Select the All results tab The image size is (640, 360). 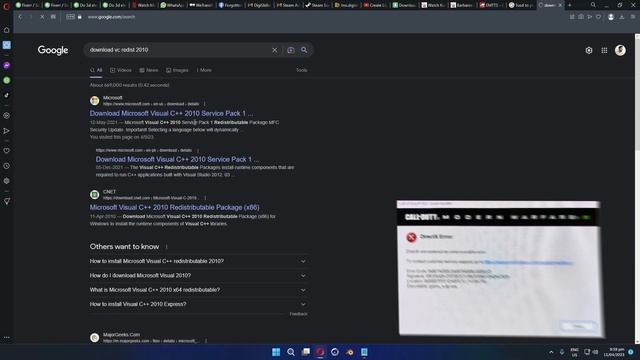(x=96, y=70)
